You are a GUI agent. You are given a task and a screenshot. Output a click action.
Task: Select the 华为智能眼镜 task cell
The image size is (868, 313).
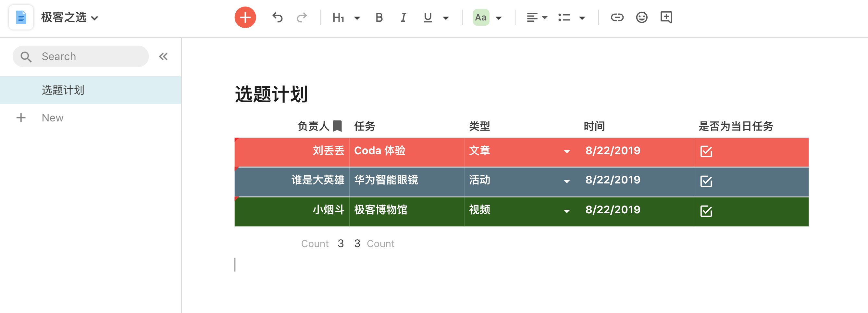pyautogui.click(x=407, y=182)
